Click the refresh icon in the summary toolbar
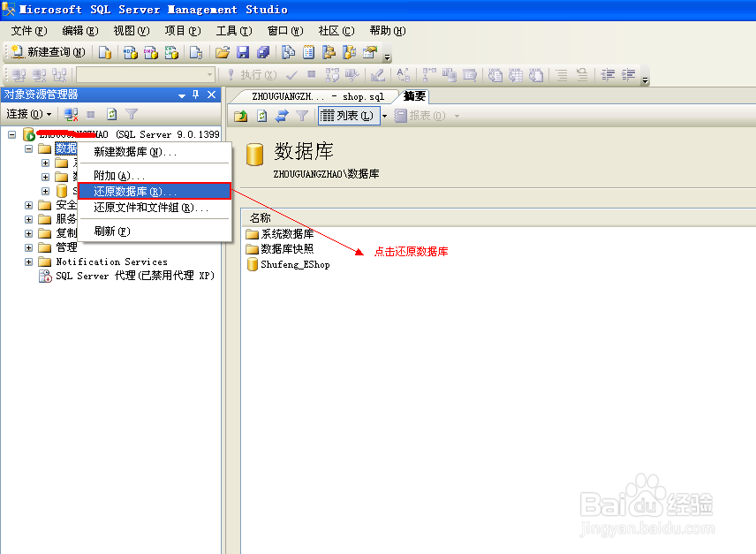756x554 pixels. coord(261,115)
